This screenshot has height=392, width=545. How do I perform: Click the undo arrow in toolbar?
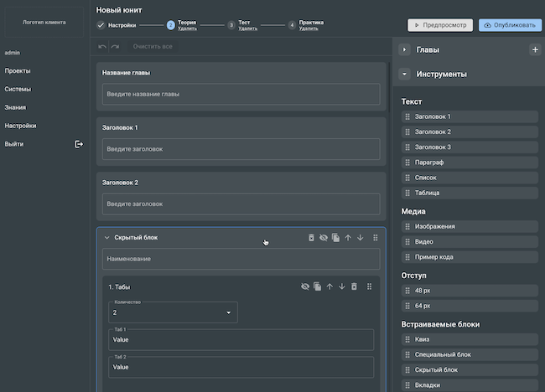point(102,46)
